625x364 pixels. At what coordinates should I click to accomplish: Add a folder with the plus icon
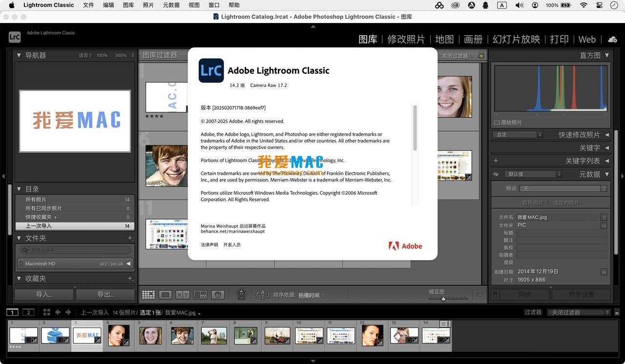(130, 238)
